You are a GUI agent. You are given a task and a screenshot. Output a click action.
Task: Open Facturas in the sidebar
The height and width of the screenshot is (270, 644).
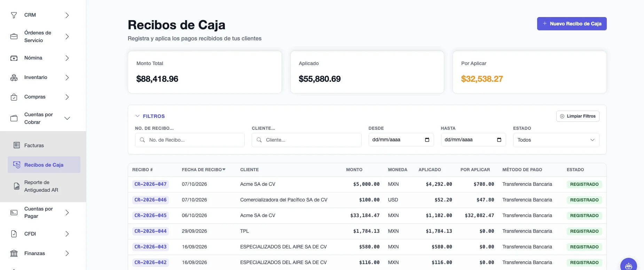44,145
